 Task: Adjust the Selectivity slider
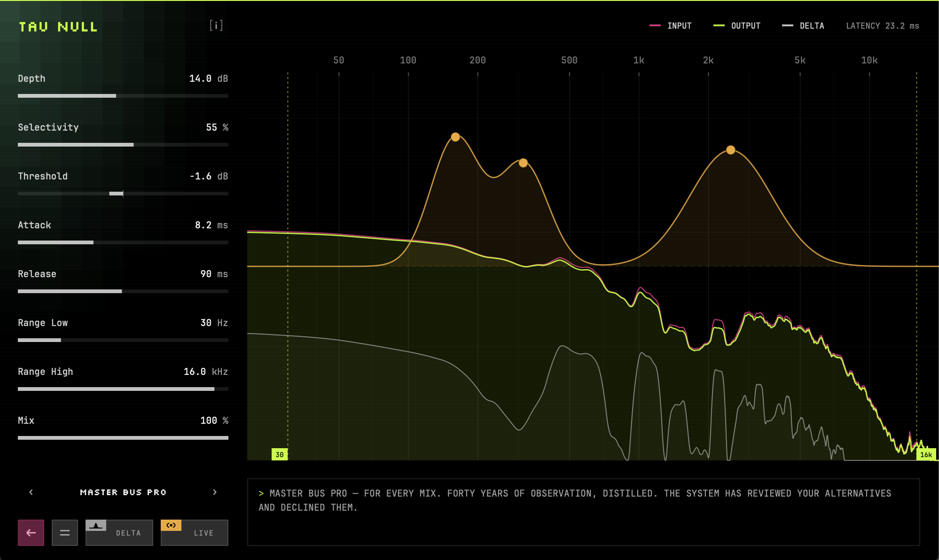pos(123,145)
